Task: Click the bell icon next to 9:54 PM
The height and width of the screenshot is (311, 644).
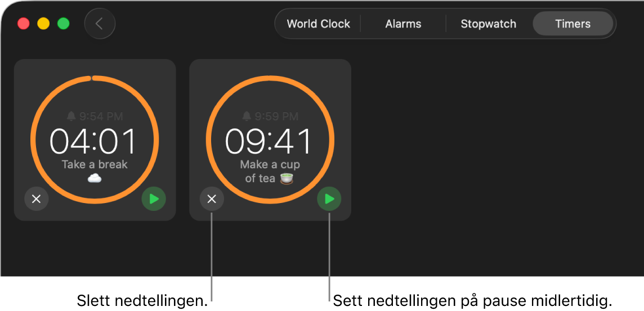Action: [71, 116]
